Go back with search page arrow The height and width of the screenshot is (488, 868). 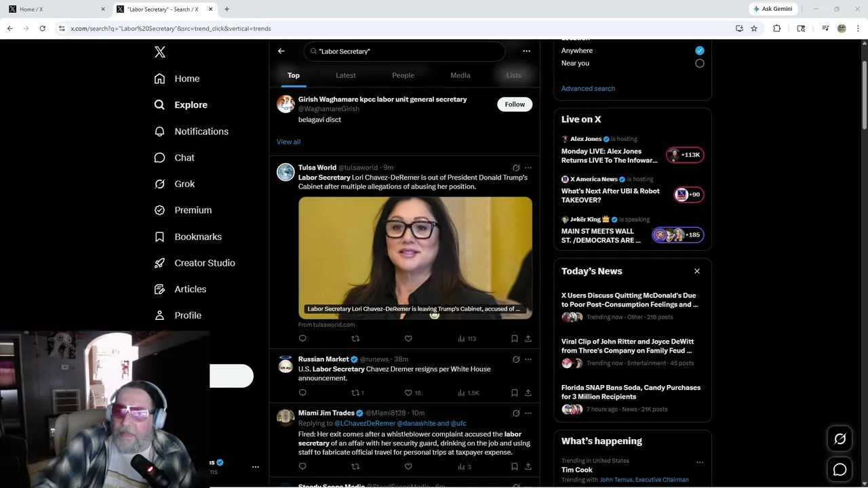(x=281, y=51)
